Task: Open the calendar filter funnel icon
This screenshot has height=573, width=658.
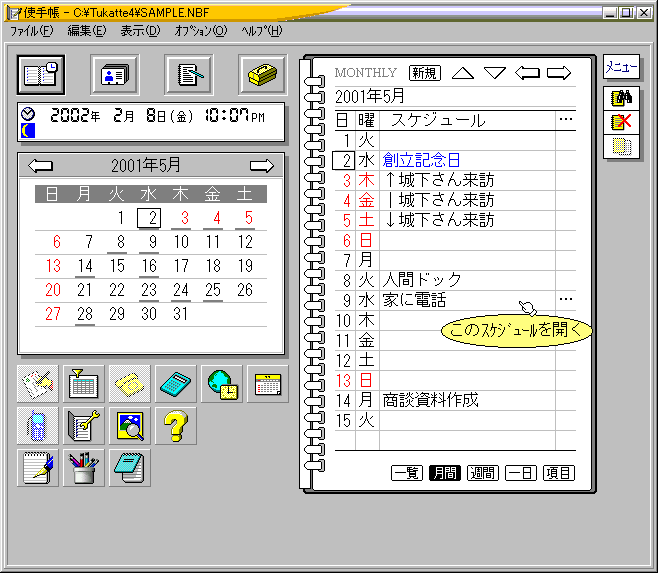Action: (84, 384)
